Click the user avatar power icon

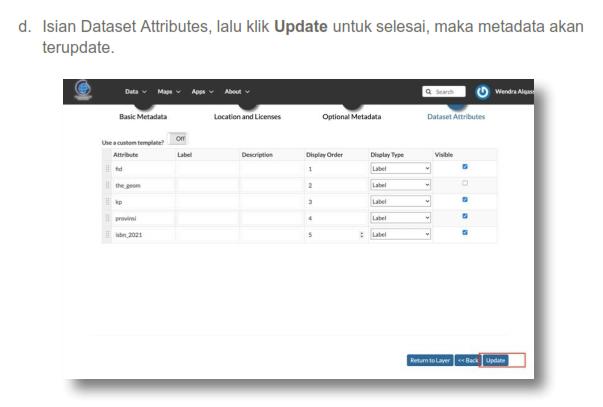[484, 92]
